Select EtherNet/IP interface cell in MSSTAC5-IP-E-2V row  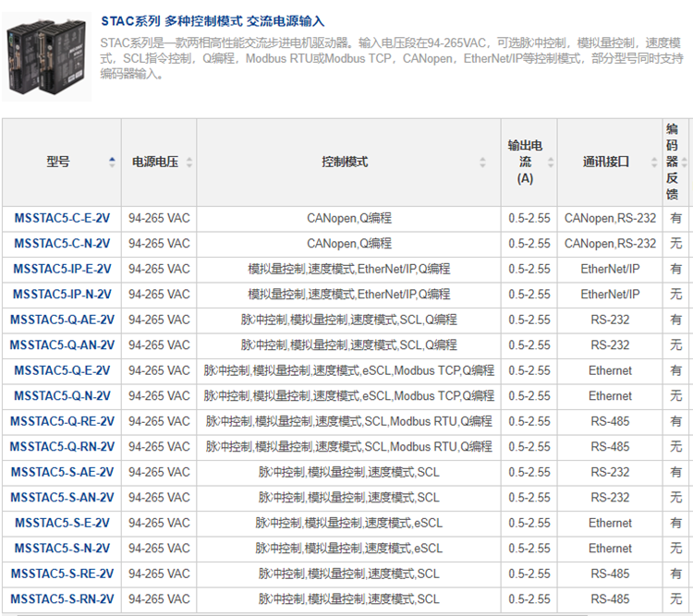click(x=610, y=269)
